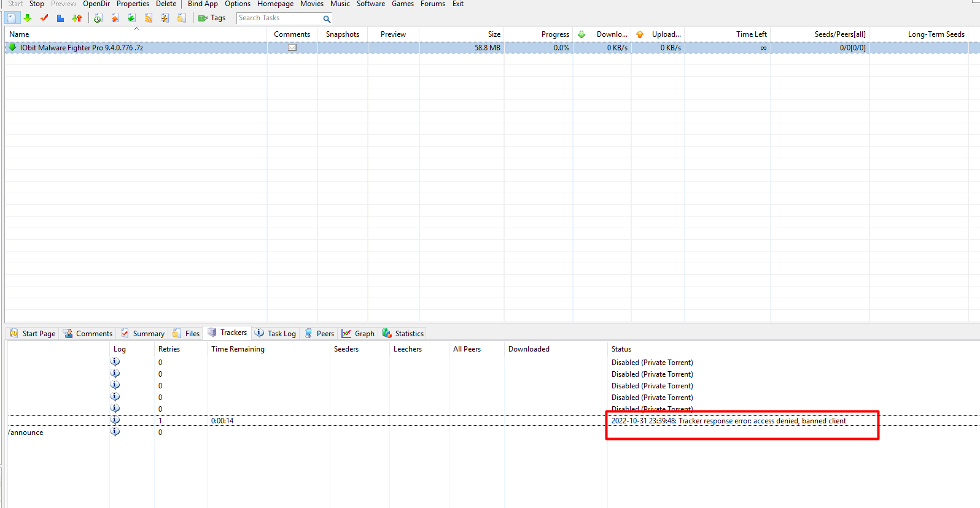Click the Time Remaining column header
The image size is (980, 508).
(238, 349)
